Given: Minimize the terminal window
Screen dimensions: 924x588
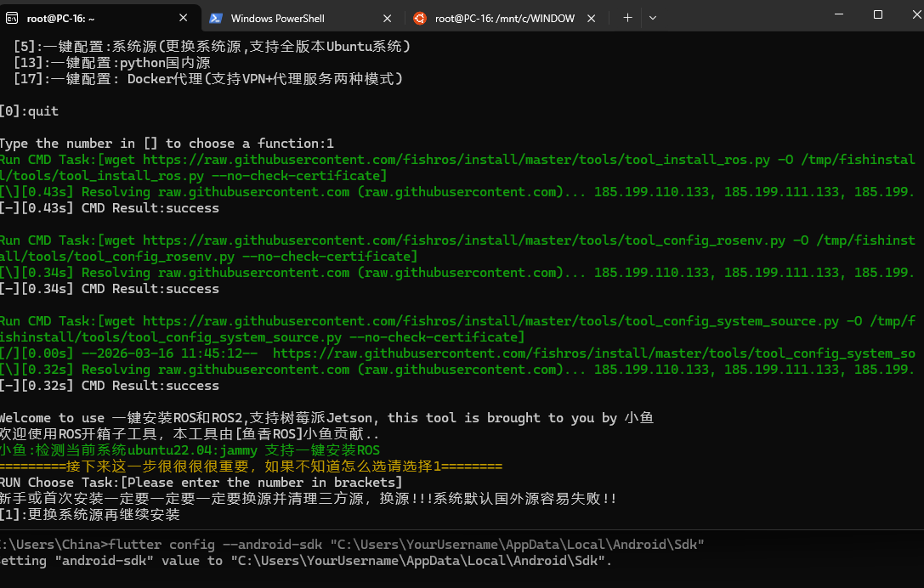Looking at the screenshot, I should 838,14.
